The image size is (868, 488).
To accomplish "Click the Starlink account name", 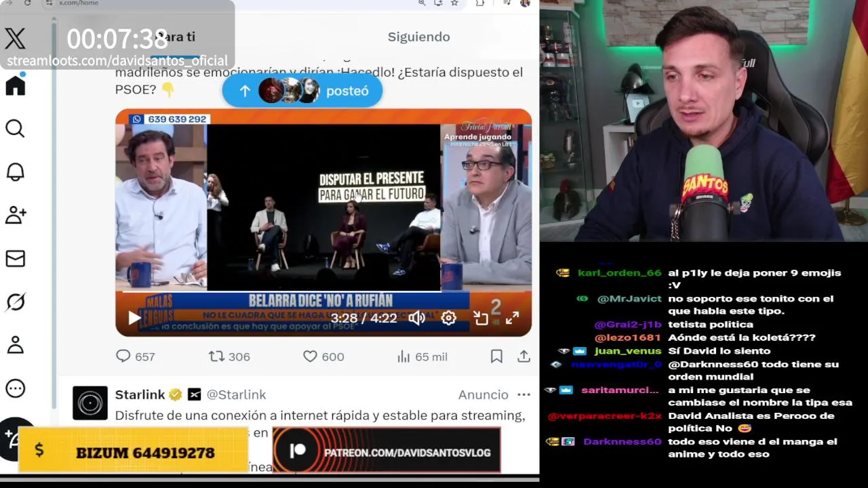I will [x=140, y=394].
